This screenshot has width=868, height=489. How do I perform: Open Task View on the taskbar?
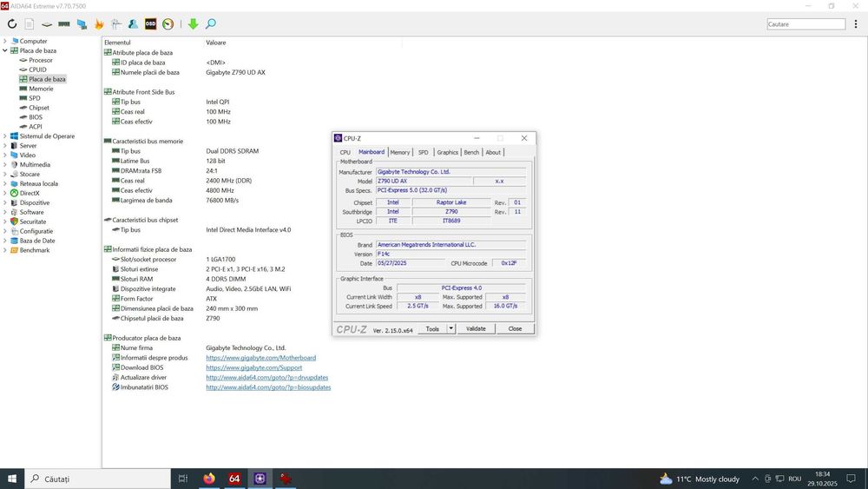pyautogui.click(x=183, y=479)
